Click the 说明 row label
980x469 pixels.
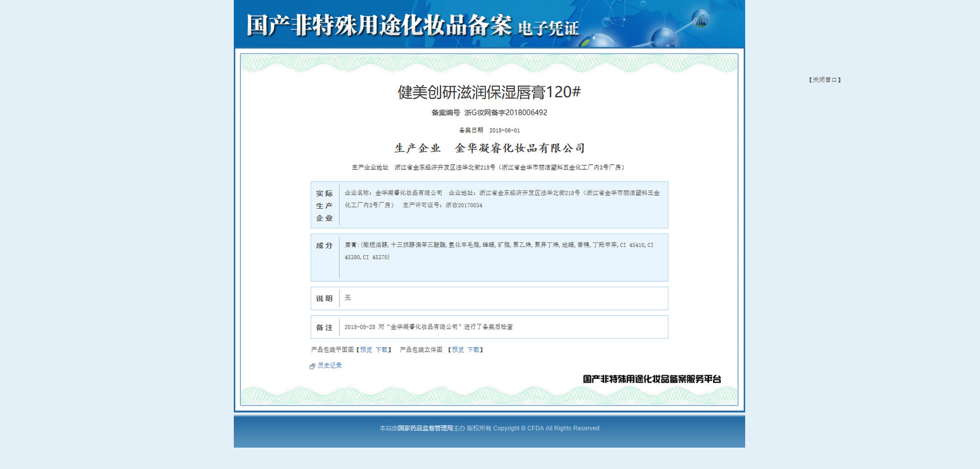click(324, 299)
